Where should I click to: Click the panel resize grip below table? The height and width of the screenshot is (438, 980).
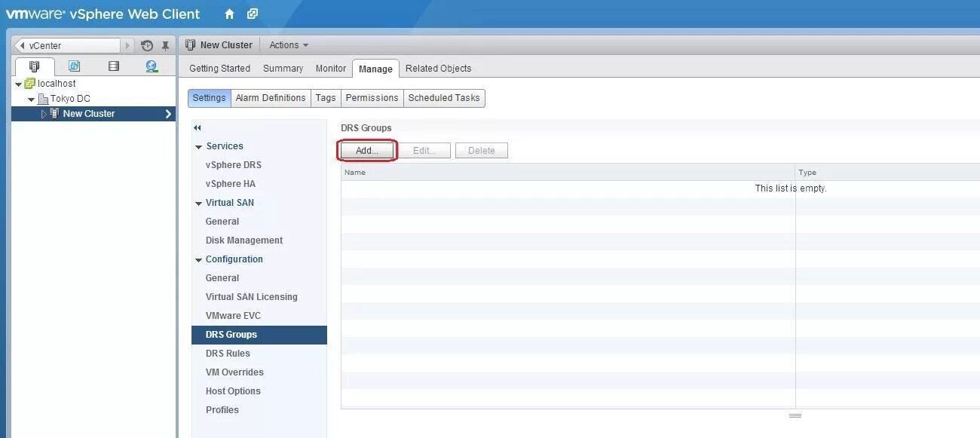pos(795,415)
